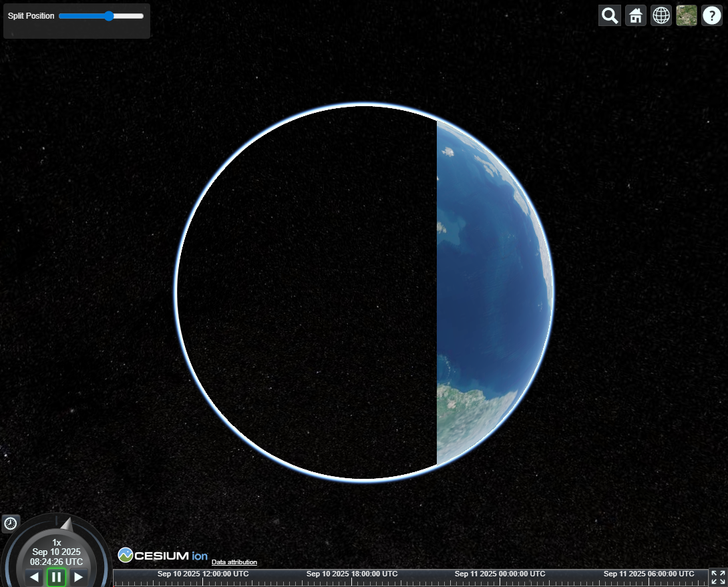Click the Split Position label
Screen dimensions: 728x587
31,16
